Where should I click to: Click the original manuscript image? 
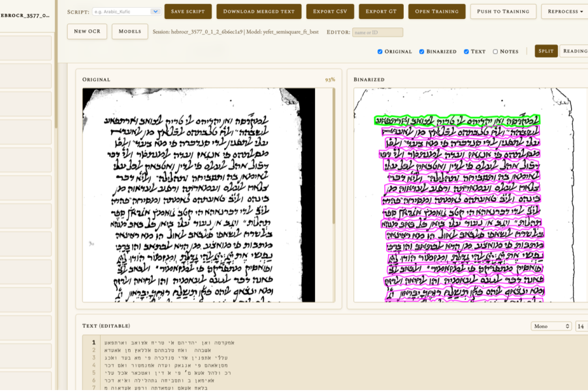click(199, 195)
